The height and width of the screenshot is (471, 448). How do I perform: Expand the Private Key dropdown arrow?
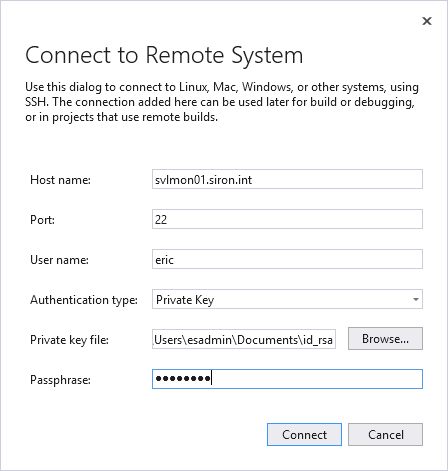pos(416,299)
